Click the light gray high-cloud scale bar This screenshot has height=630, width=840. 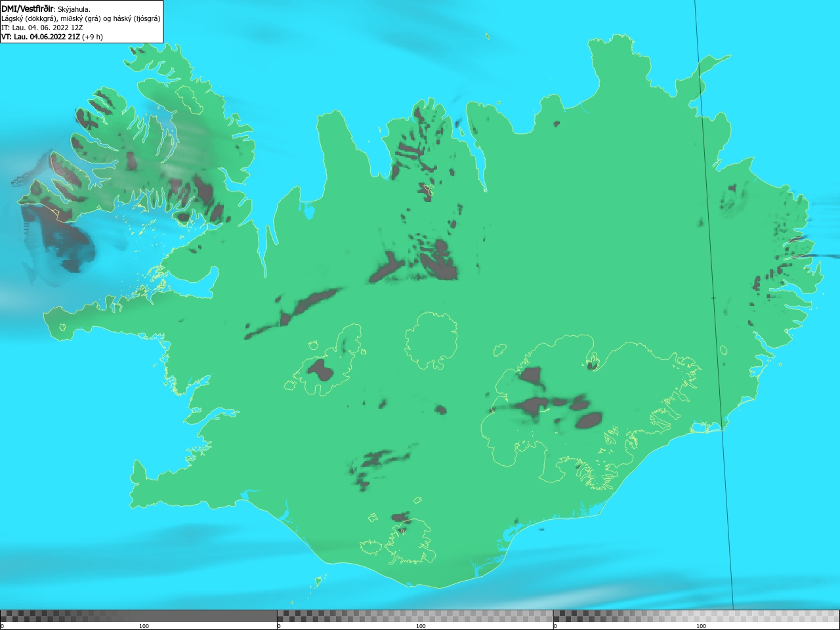pyautogui.click(x=696, y=616)
